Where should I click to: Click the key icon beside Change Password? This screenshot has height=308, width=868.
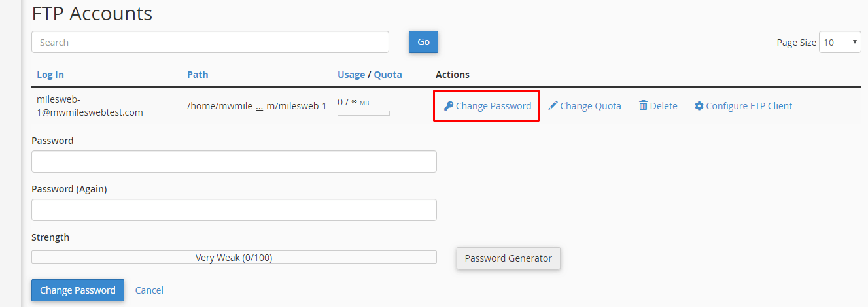click(449, 106)
